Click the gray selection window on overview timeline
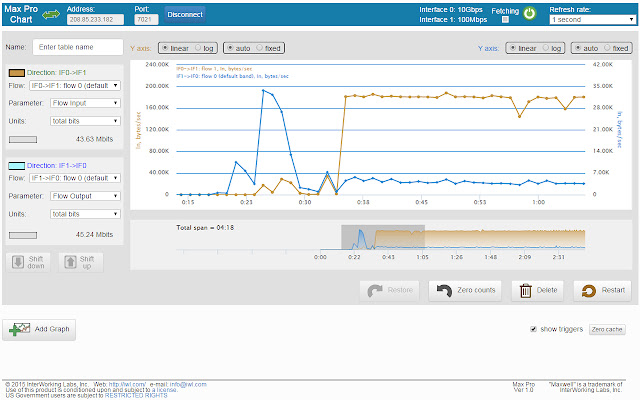 pos(383,237)
